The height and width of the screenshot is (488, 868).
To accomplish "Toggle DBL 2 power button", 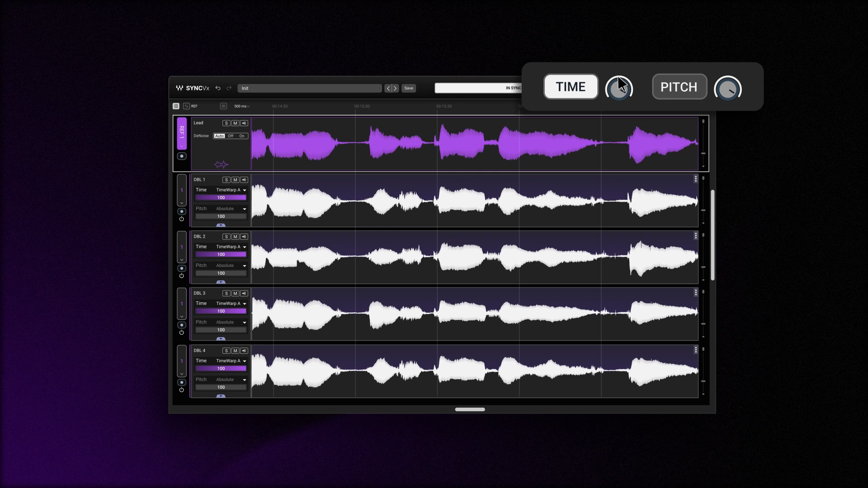I will point(182,276).
